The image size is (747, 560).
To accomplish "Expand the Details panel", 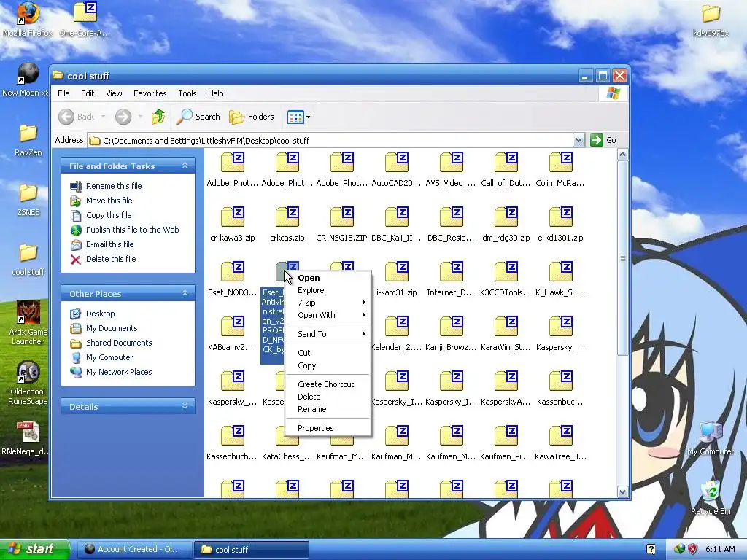I will [185, 406].
